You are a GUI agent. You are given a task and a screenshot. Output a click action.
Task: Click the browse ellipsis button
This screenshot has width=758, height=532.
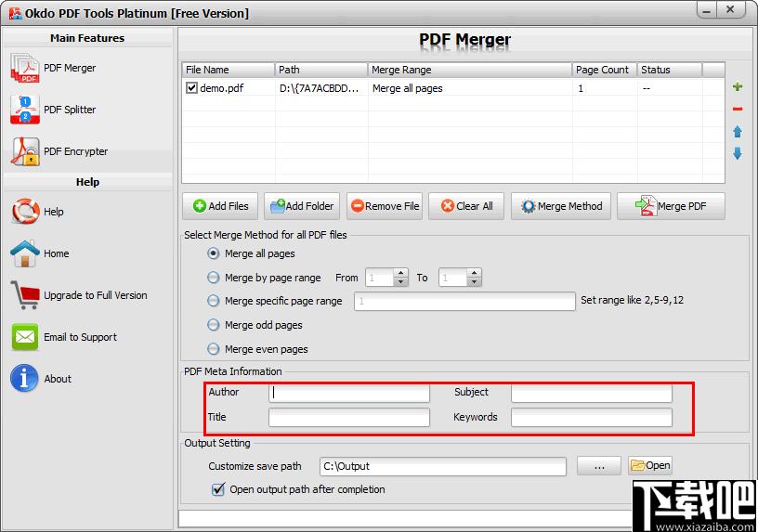tap(599, 466)
